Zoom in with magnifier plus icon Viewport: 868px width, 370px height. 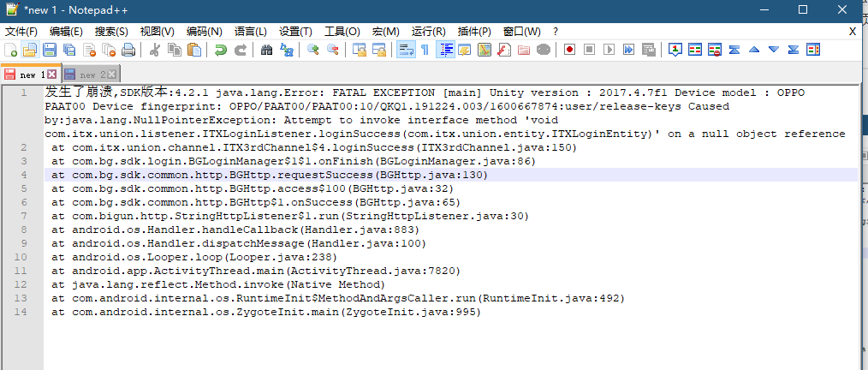pos(312,50)
